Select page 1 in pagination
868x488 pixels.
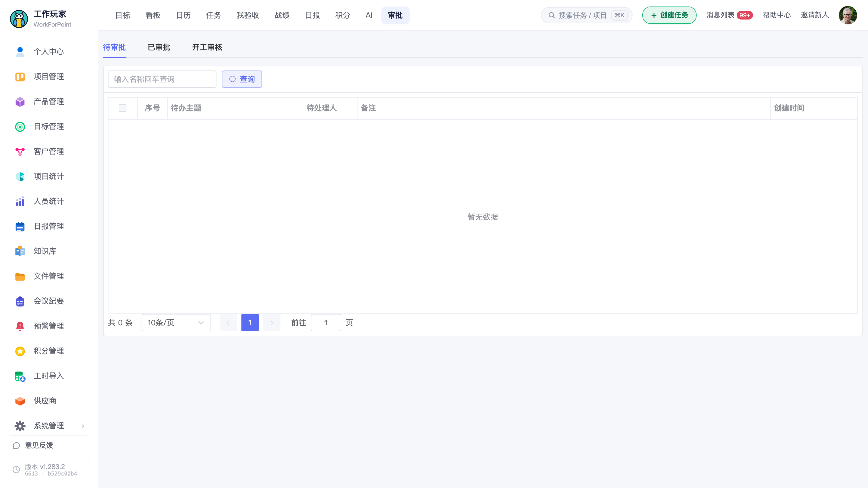pos(250,323)
